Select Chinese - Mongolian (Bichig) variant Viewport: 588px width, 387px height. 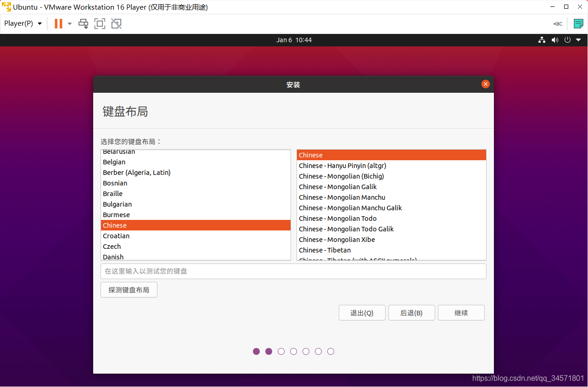click(x=392, y=176)
